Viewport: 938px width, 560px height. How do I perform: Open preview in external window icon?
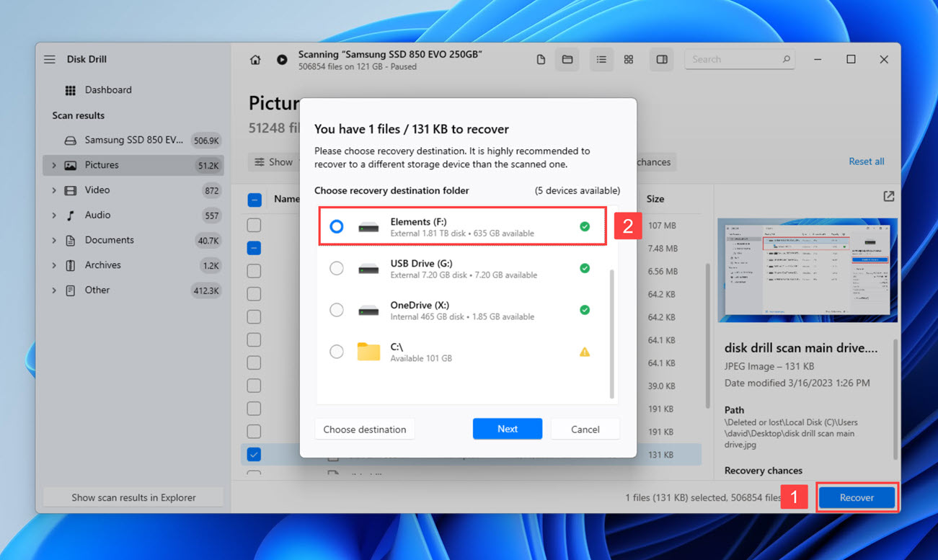(x=889, y=196)
